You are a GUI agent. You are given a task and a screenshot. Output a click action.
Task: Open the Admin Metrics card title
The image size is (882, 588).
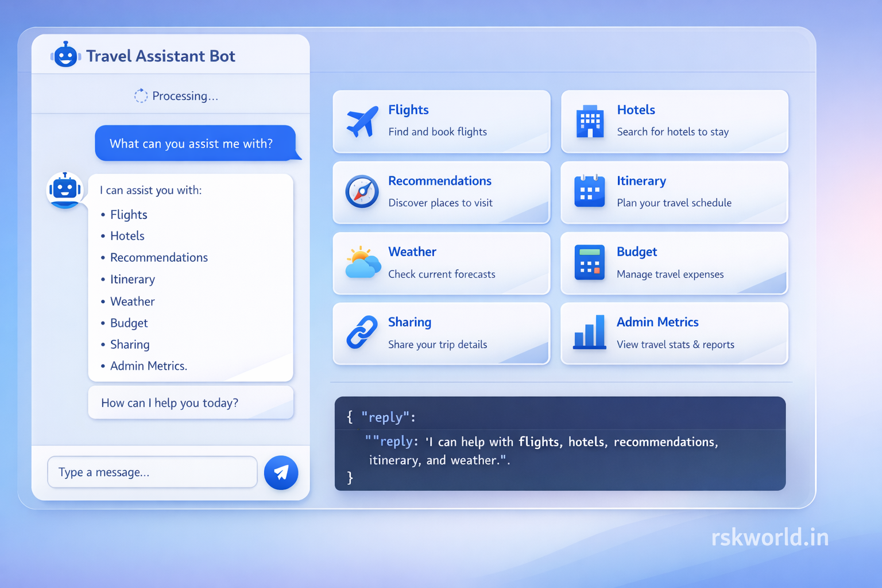[657, 322]
